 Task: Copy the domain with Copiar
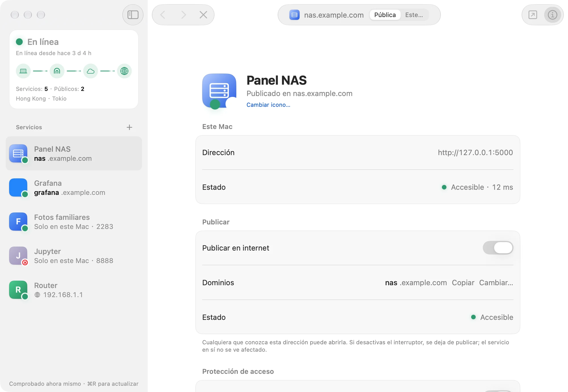463,282
